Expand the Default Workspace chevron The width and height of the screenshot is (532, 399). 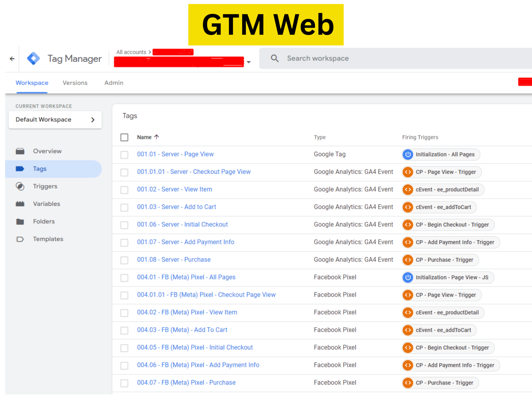pos(93,120)
